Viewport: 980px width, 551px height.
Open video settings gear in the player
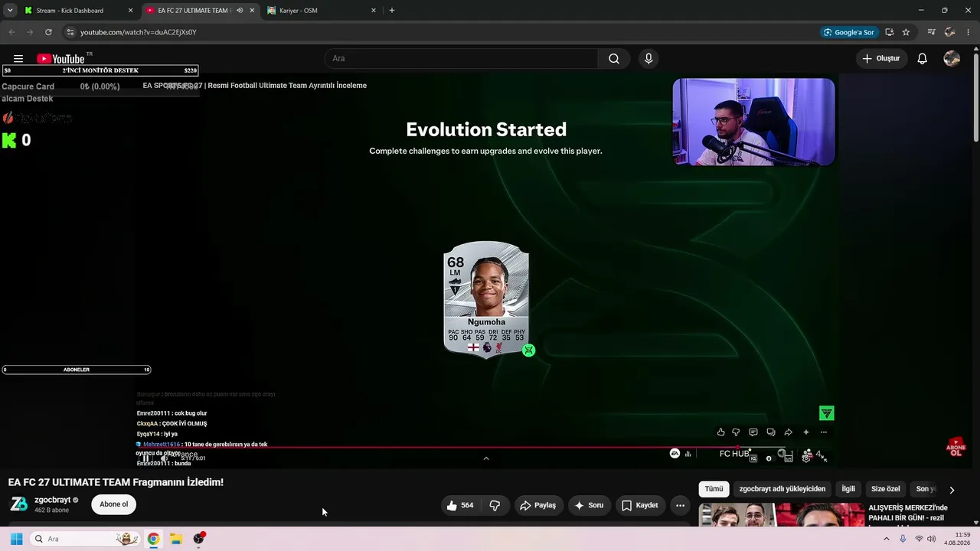point(806,457)
